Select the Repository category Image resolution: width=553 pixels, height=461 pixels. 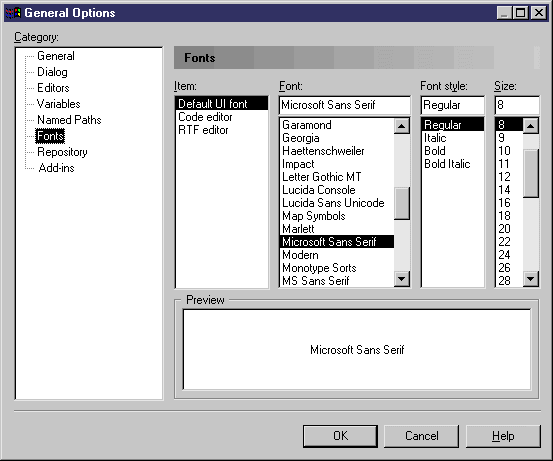click(62, 152)
